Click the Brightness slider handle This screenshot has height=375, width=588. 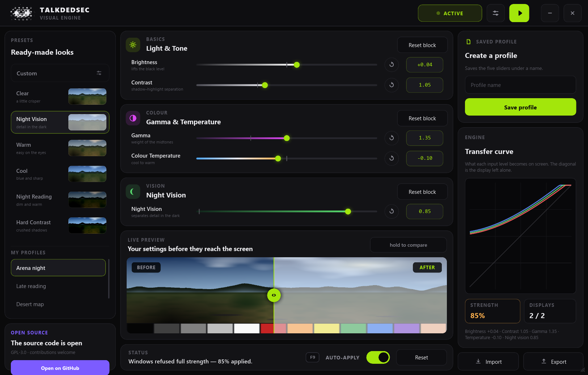297,65
